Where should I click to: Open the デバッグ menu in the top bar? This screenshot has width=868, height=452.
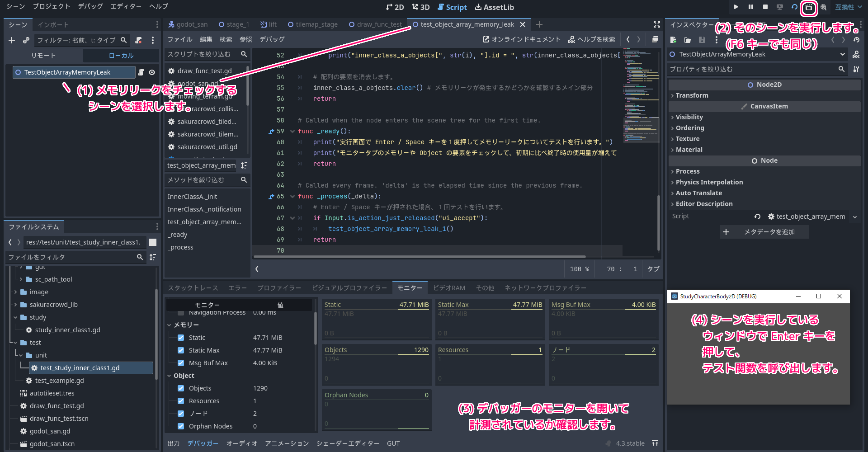90,6
